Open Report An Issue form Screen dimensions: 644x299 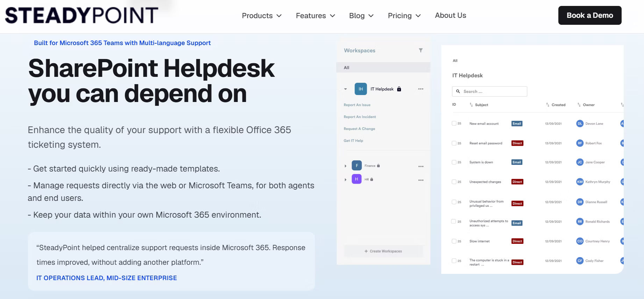(357, 105)
